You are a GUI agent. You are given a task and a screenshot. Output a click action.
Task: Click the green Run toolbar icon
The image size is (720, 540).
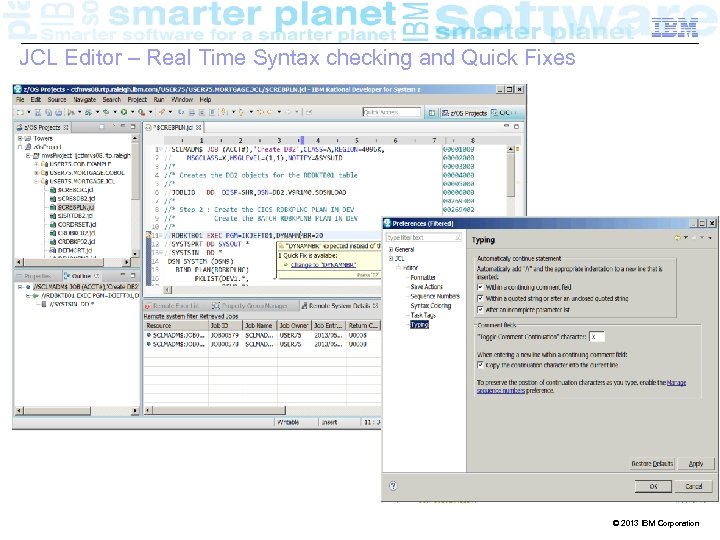click(x=124, y=112)
